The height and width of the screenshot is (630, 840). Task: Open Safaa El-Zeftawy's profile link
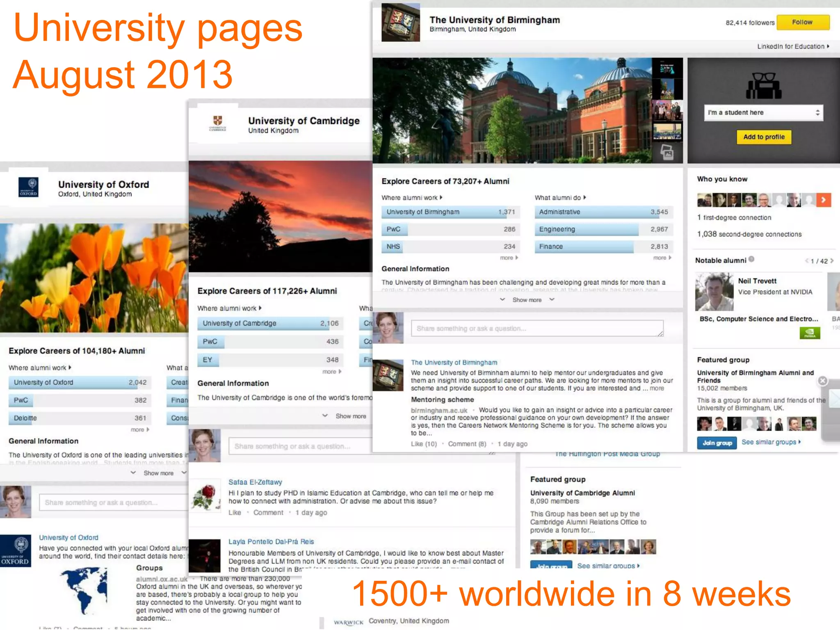(x=255, y=482)
